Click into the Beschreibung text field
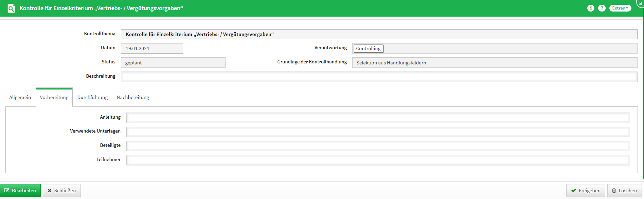The width and height of the screenshot is (644, 199). (x=379, y=77)
